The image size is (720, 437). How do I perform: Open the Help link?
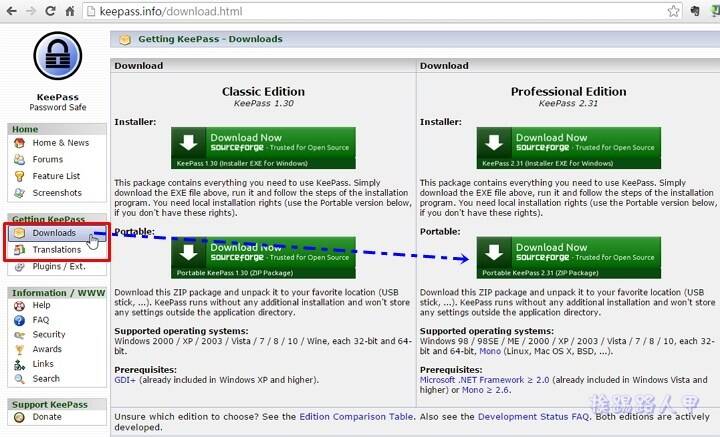coord(41,305)
